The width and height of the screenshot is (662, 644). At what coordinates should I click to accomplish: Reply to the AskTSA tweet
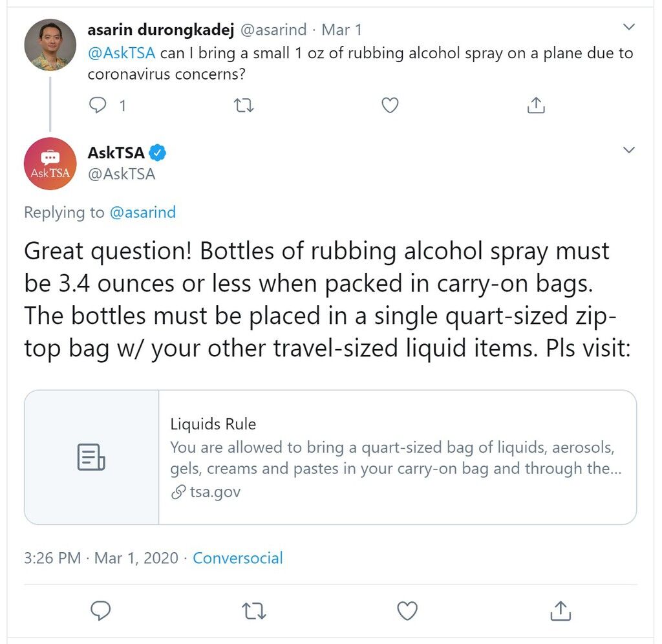(100, 610)
